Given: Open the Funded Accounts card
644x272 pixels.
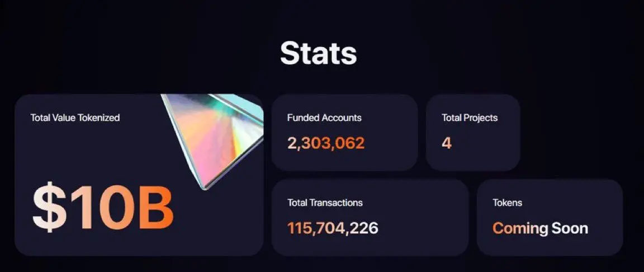Looking at the screenshot, I should [344, 133].
